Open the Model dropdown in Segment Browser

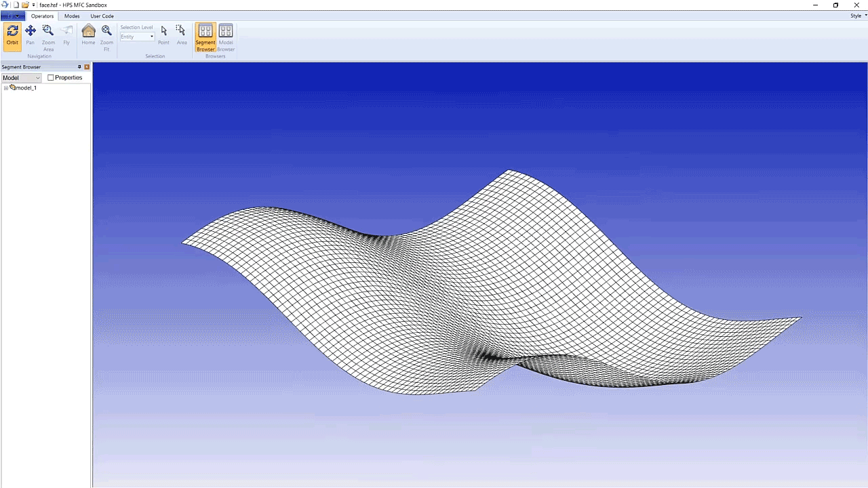point(21,78)
